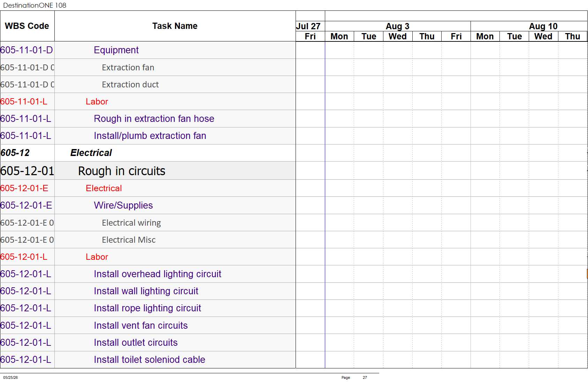The width and height of the screenshot is (588, 382).
Task: Click Wed day header under Aug 10
Action: click(543, 37)
